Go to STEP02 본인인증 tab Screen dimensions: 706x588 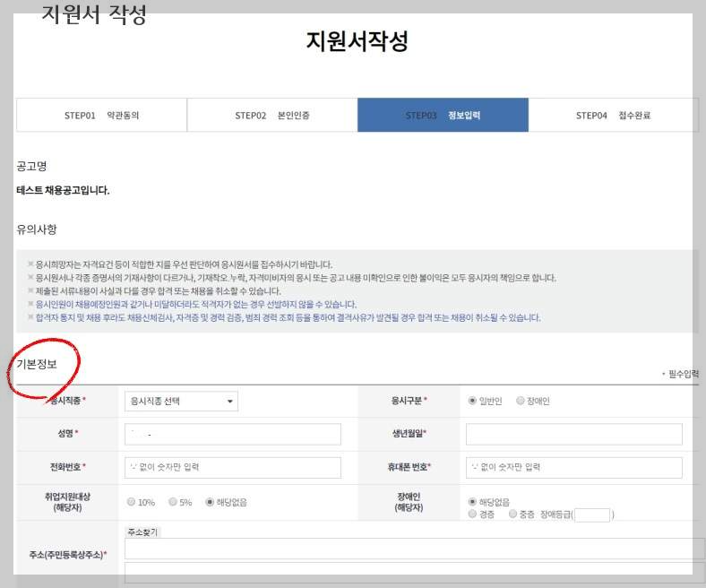coord(272,116)
